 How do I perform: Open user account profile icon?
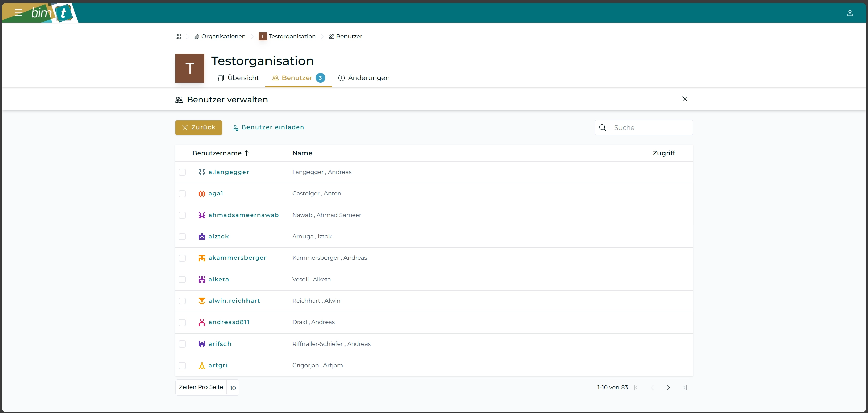850,13
